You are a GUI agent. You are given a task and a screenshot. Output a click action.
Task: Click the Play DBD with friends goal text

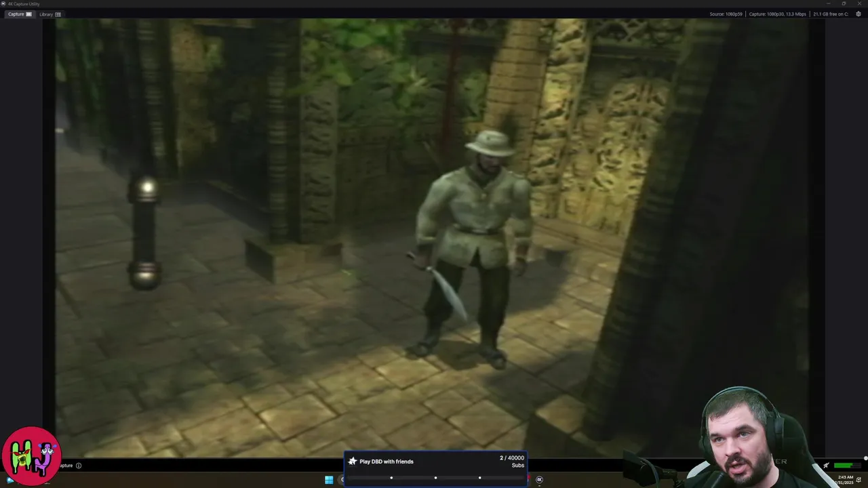point(386,462)
